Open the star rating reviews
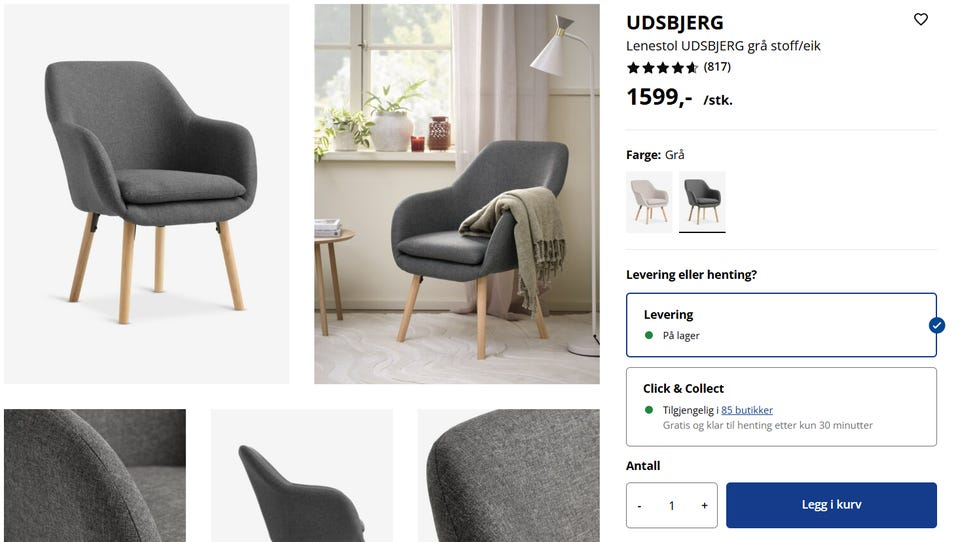The height and width of the screenshot is (542, 960). 662,67
